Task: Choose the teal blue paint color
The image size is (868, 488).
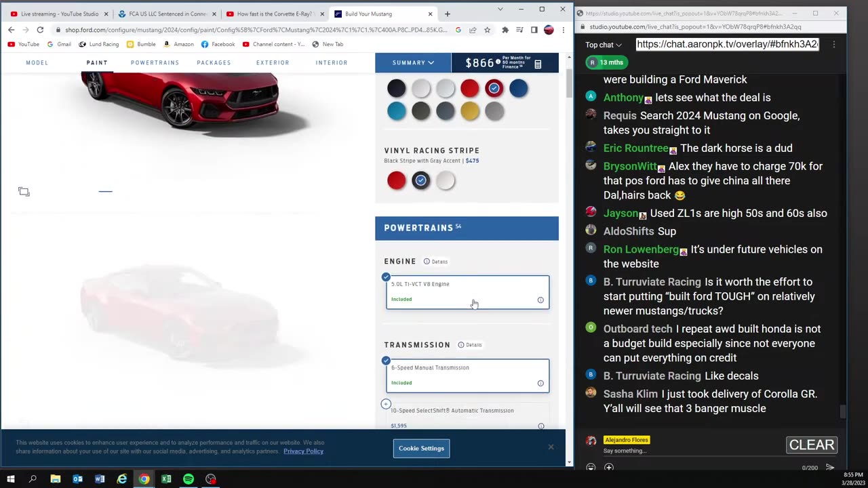Action: [x=397, y=111]
